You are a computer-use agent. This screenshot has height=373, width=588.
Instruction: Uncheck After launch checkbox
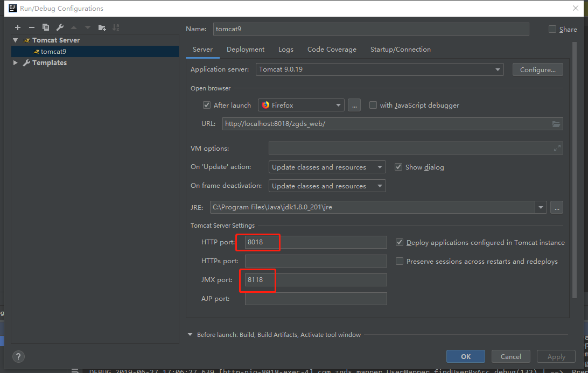point(207,105)
